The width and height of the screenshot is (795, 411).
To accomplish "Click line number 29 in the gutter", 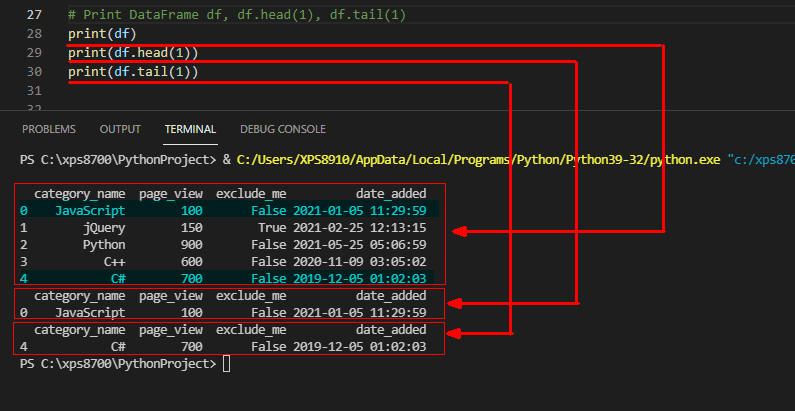I will 34,53.
